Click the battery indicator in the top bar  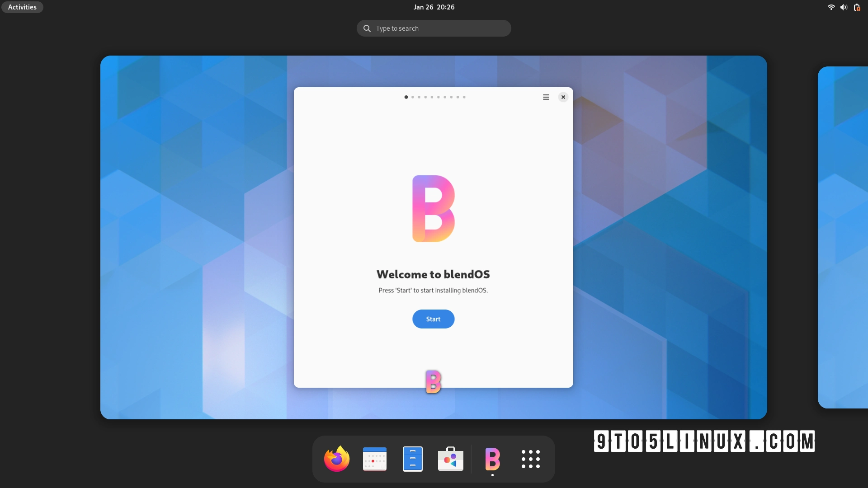point(857,7)
